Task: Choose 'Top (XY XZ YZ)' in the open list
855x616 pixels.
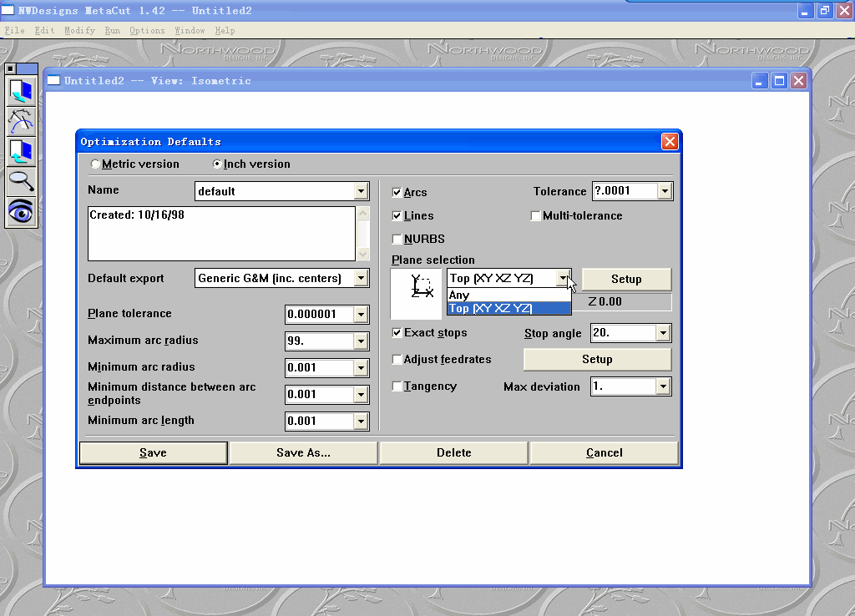Action: pos(508,308)
